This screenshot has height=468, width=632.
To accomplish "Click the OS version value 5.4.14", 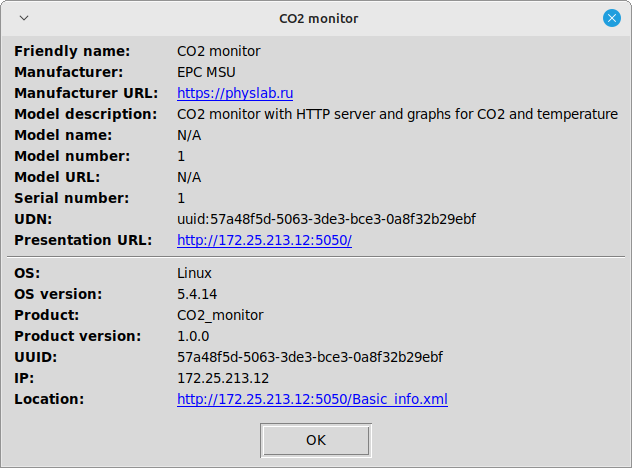I will (197, 294).
